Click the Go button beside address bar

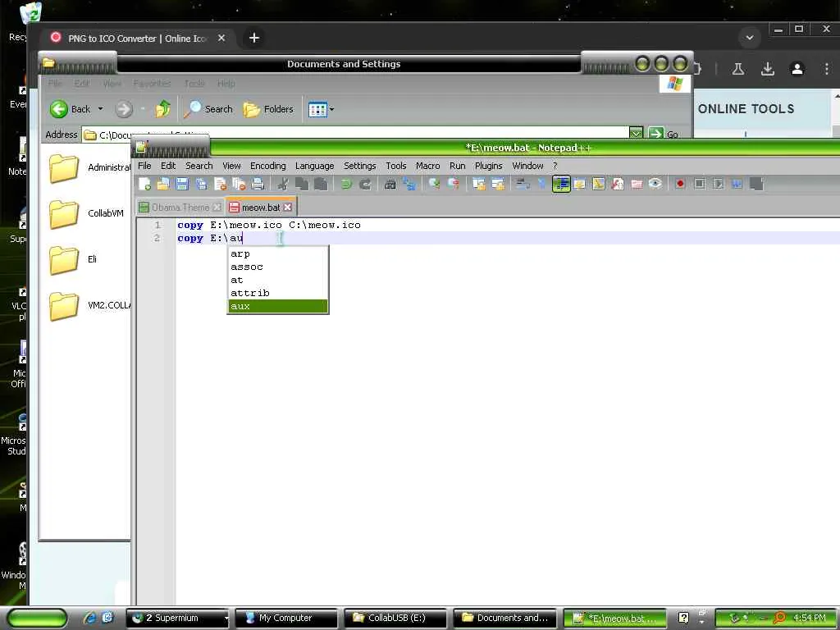(x=663, y=134)
